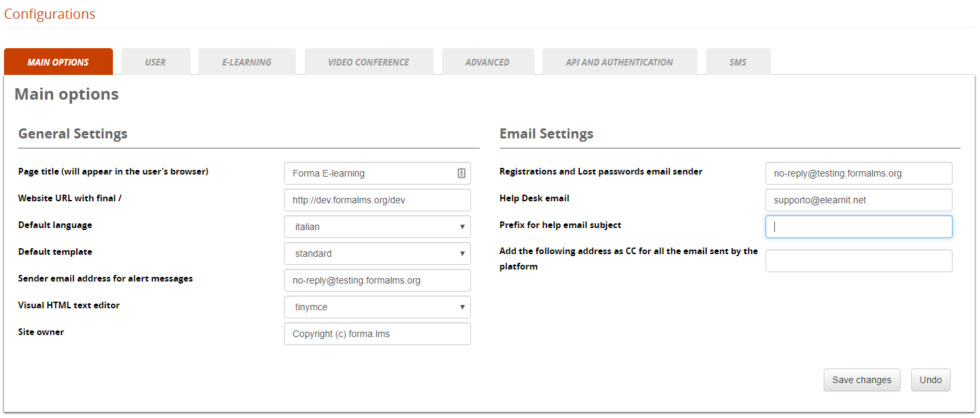The width and height of the screenshot is (980, 418).
Task: Open the Default language dropdown
Action: [377, 227]
